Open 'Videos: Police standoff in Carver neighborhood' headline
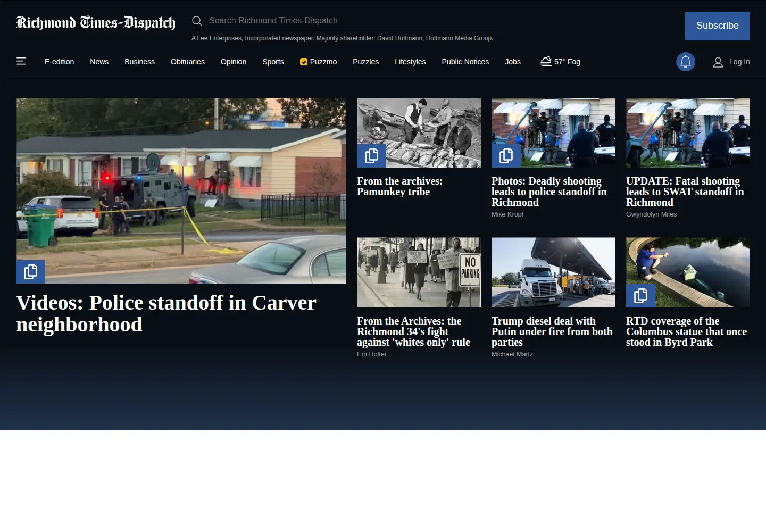Viewport: 766px width, 532px height. (x=166, y=313)
